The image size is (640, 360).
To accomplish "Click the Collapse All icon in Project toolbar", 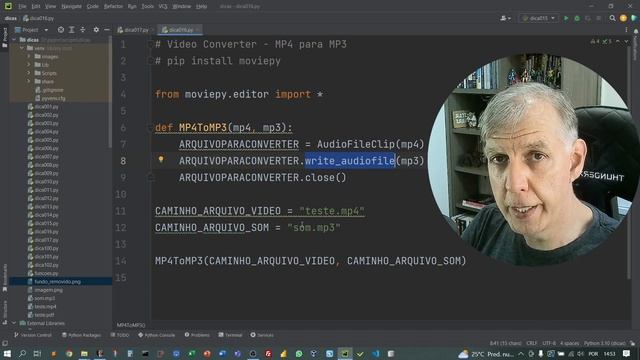I will 82,30.
